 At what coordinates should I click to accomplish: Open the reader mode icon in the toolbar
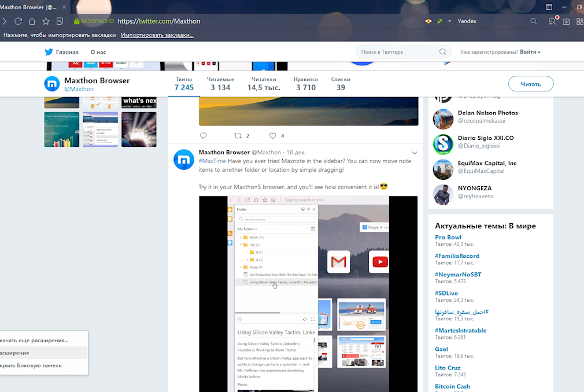60,21
